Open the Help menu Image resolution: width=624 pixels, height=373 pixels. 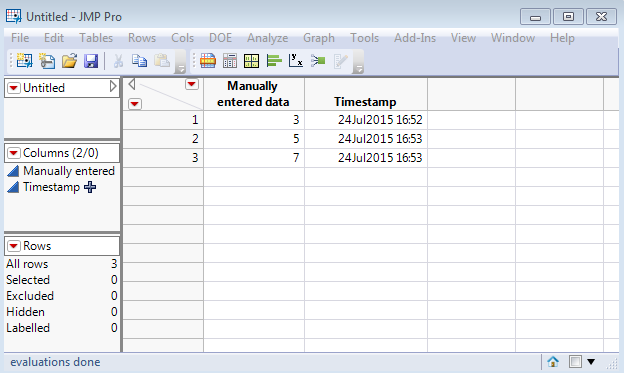coord(562,38)
